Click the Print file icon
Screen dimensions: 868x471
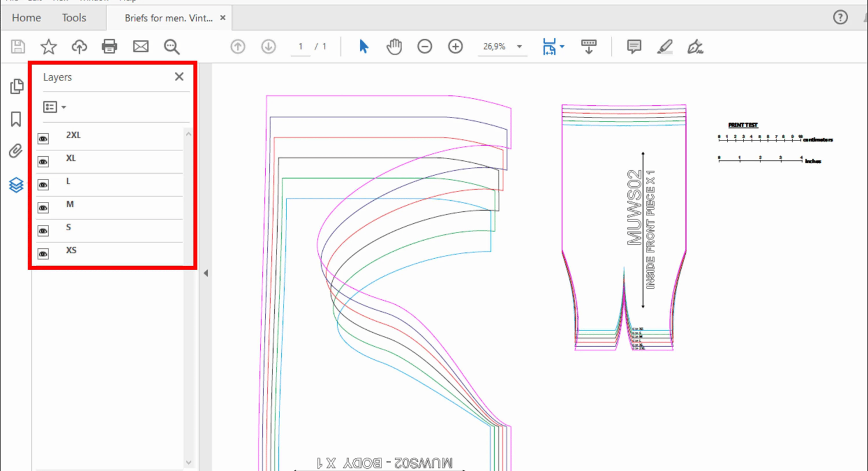point(109,46)
